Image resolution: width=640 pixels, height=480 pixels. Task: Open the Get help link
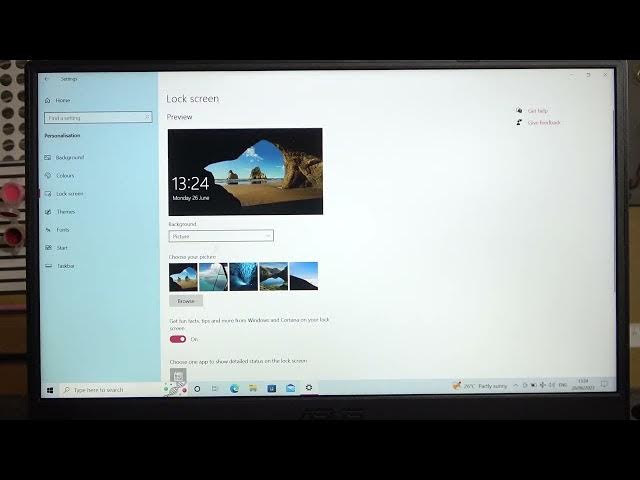[x=538, y=111]
